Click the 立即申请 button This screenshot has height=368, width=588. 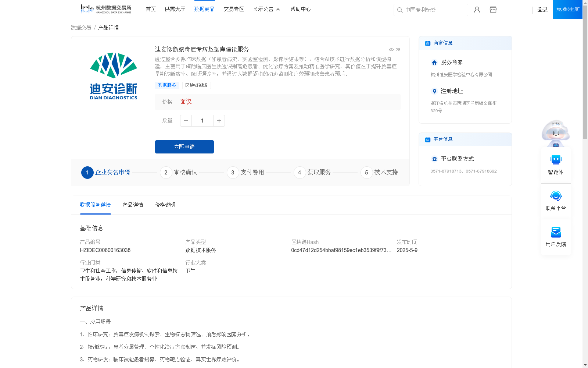point(184,147)
